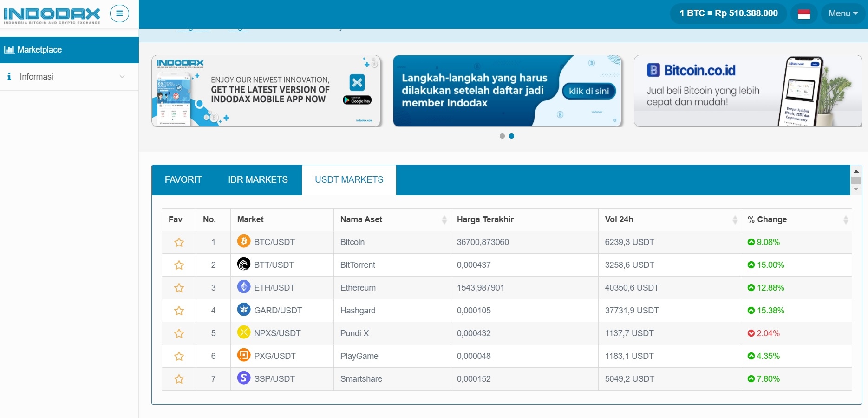Click the Marketplace chart icon in sidebar
The width and height of the screenshot is (868, 418).
tap(9, 50)
